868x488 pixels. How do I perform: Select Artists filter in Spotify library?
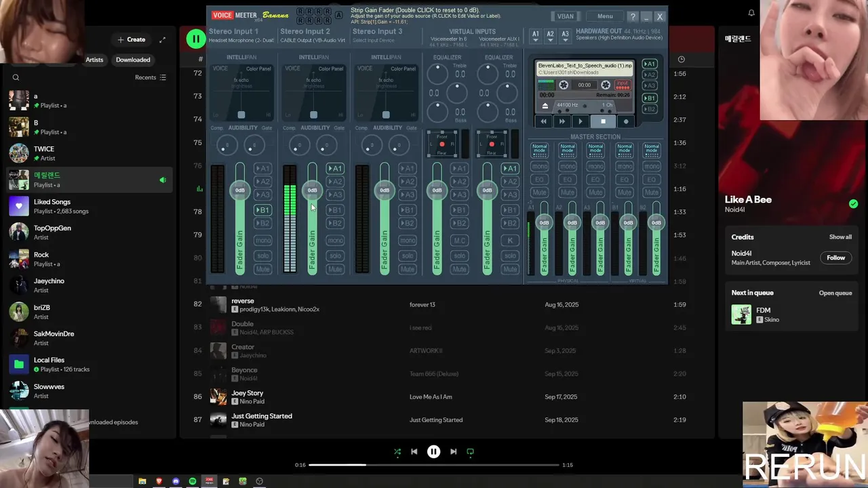tap(94, 60)
